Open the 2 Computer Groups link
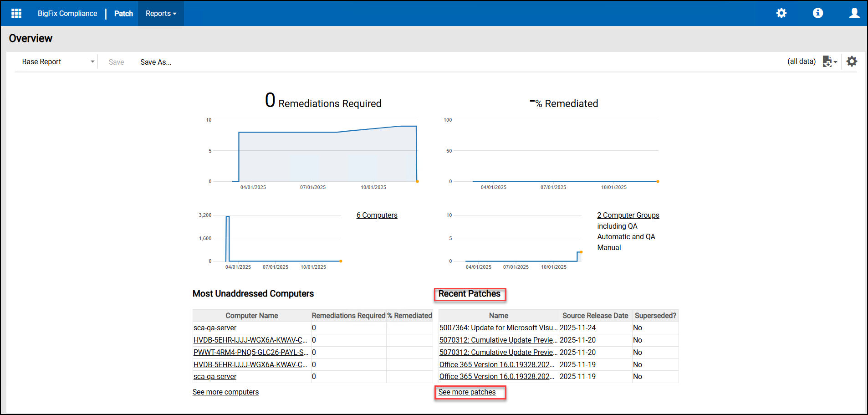The width and height of the screenshot is (868, 415). click(x=628, y=215)
